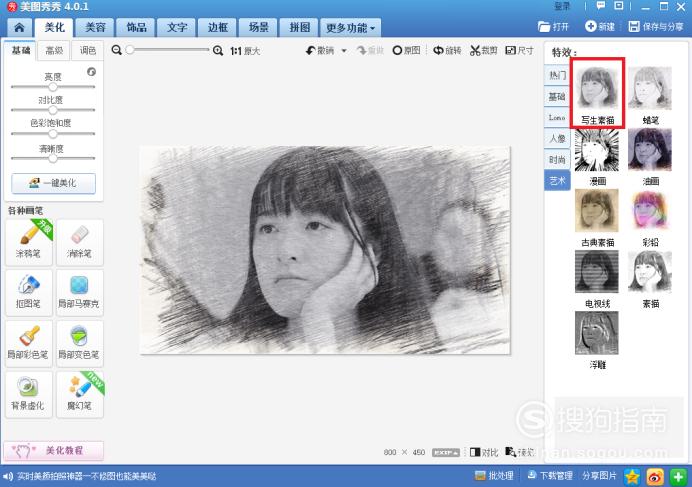The width and height of the screenshot is (692, 487).
Task: Select the 局部变色笔 recolor pen tool
Action: 79,343
